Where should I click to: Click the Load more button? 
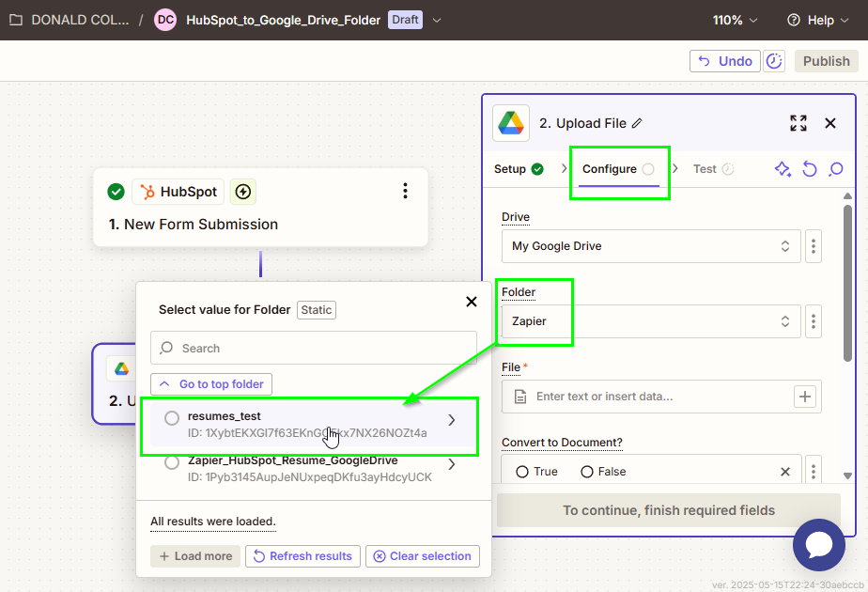click(x=195, y=556)
